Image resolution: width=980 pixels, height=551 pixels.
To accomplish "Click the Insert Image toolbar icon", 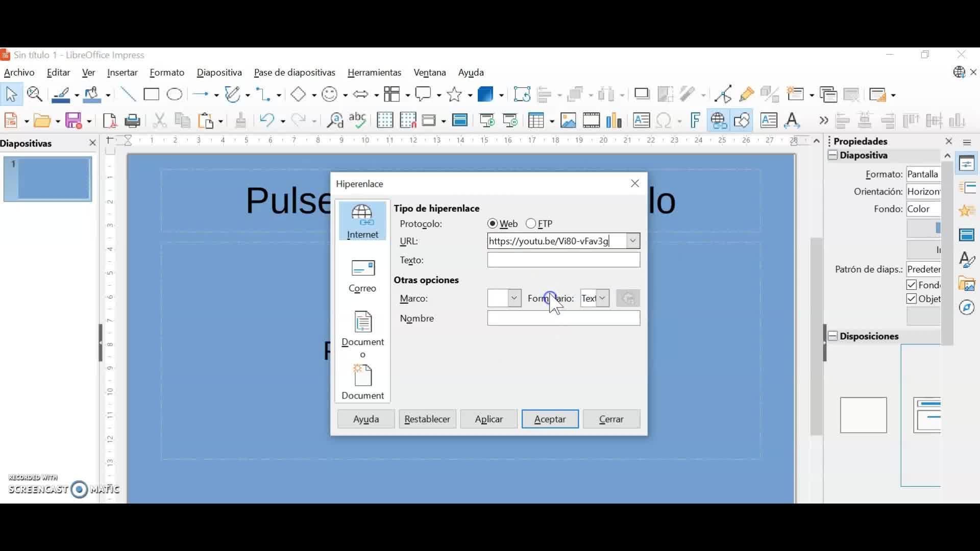I will point(568,121).
